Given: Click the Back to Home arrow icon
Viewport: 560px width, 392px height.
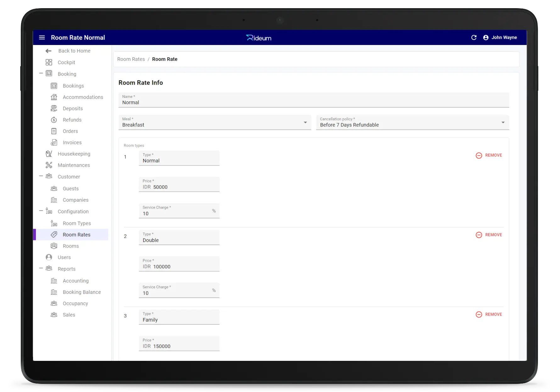Looking at the screenshot, I should tap(48, 51).
